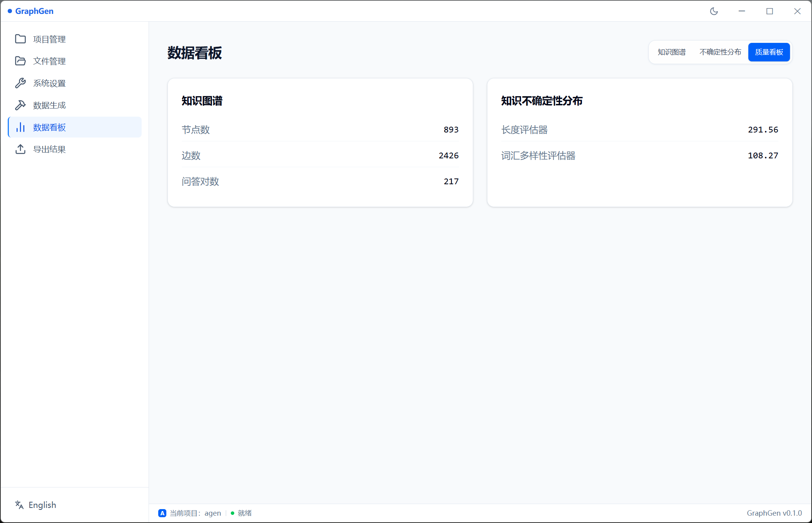This screenshot has height=523, width=812.
Task: Click the QA pair count 217
Action: coord(451,182)
